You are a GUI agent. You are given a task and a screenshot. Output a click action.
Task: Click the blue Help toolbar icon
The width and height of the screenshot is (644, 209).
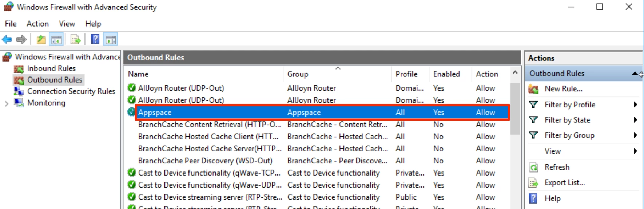coord(95,39)
